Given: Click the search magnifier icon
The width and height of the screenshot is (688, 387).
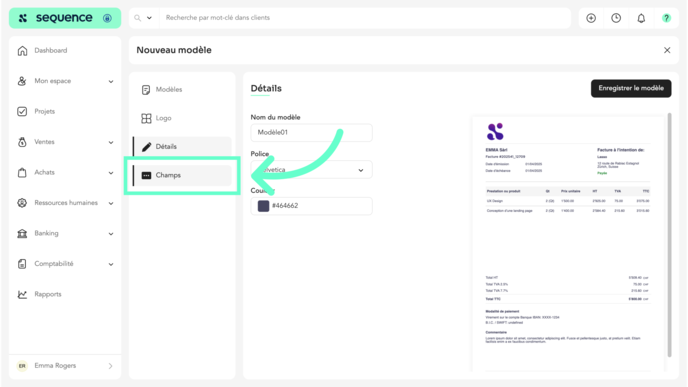Looking at the screenshot, I should [137, 18].
